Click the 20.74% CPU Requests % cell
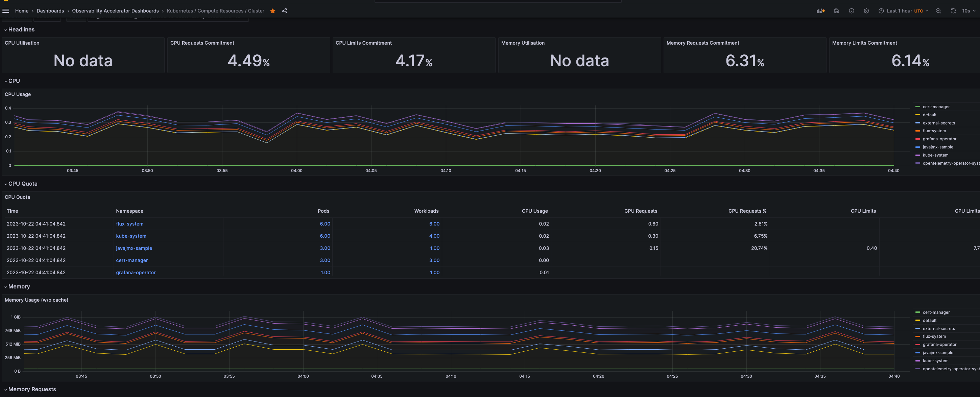This screenshot has width=980, height=397. tap(759, 248)
